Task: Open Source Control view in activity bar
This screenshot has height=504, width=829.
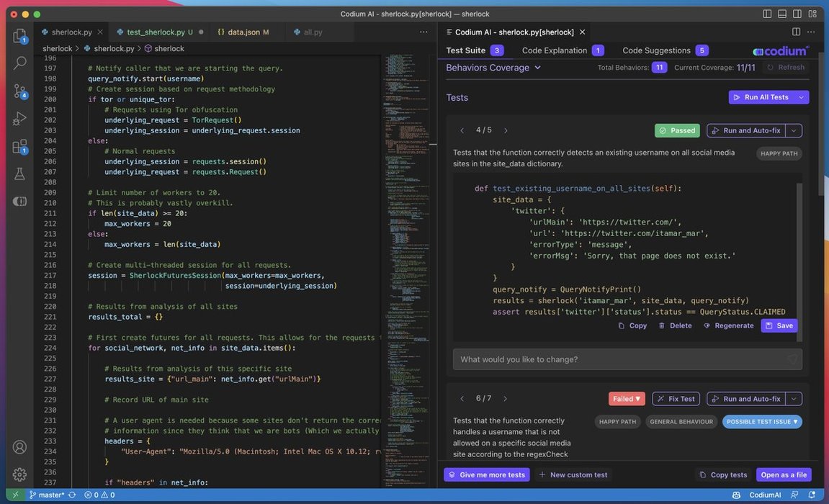Action: pos(19,91)
